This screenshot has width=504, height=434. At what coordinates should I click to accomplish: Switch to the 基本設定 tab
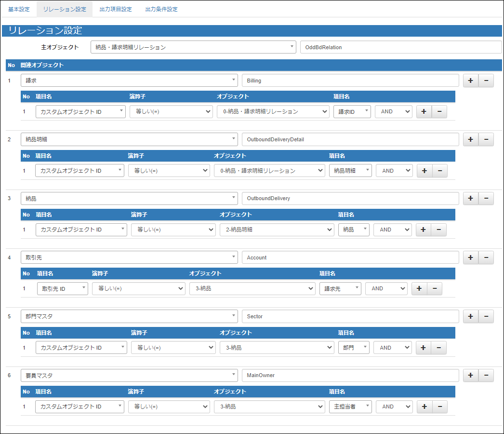[19, 9]
